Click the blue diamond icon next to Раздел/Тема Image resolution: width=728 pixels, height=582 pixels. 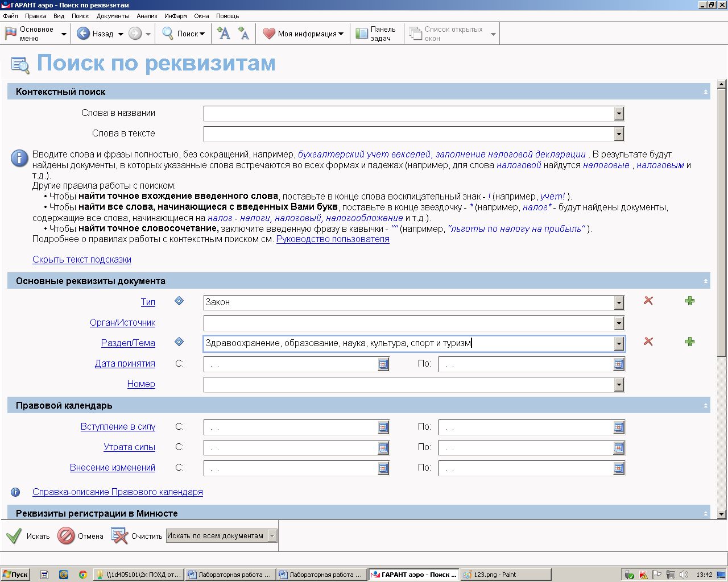coord(179,342)
